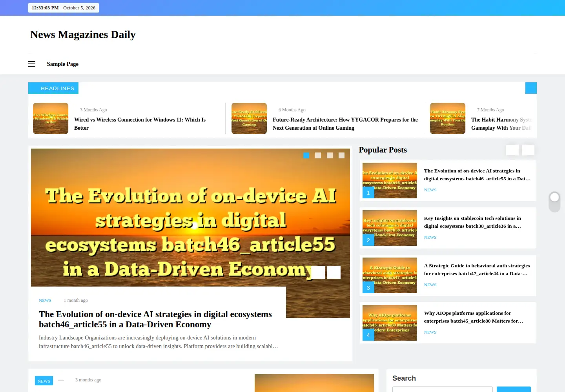Open 'The Habit Harmony' headline title
The image size is (565, 392).
coord(501,124)
